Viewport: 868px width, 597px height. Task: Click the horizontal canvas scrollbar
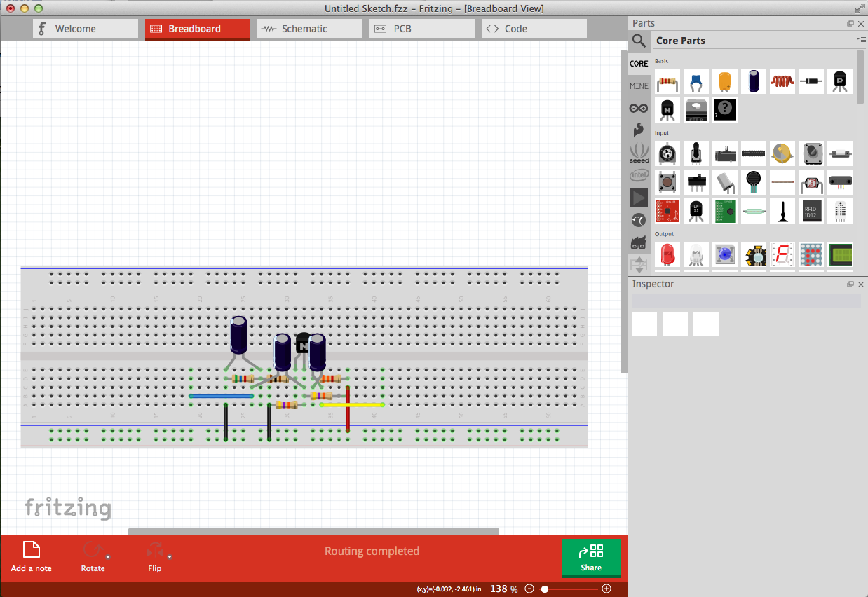313,532
